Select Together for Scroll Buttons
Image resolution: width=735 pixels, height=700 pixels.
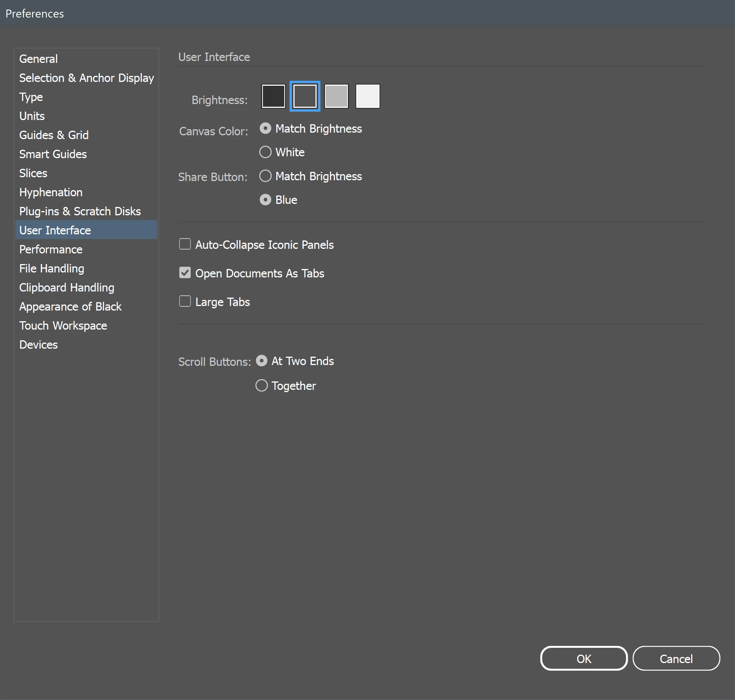click(261, 386)
